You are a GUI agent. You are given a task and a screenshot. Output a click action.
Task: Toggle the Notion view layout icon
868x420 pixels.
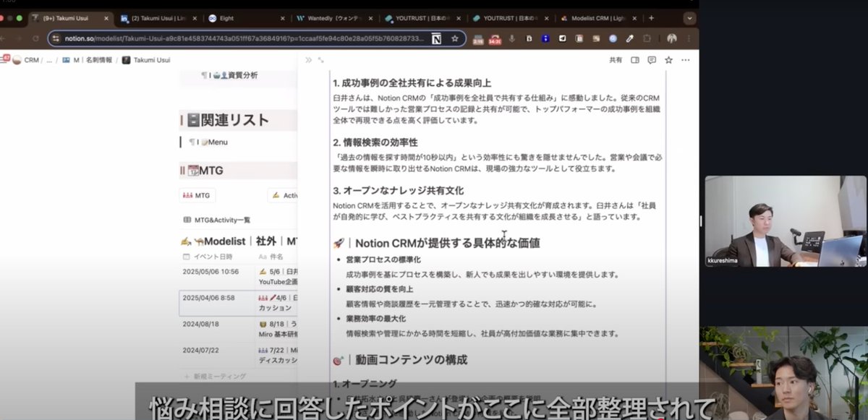[x=635, y=60]
